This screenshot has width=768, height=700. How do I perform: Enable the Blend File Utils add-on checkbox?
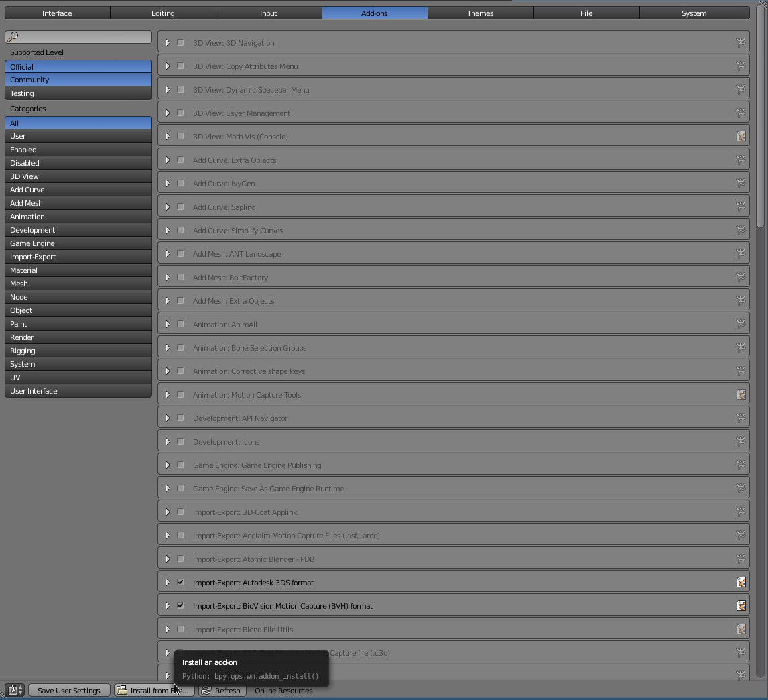click(180, 630)
